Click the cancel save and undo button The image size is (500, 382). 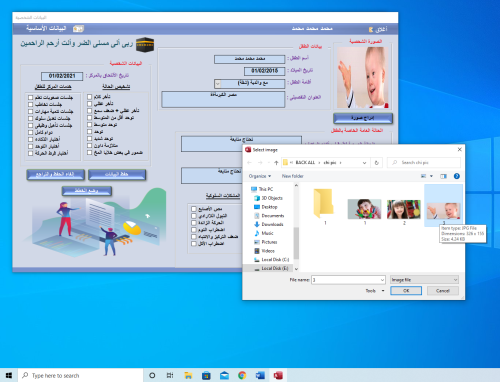click(55, 174)
